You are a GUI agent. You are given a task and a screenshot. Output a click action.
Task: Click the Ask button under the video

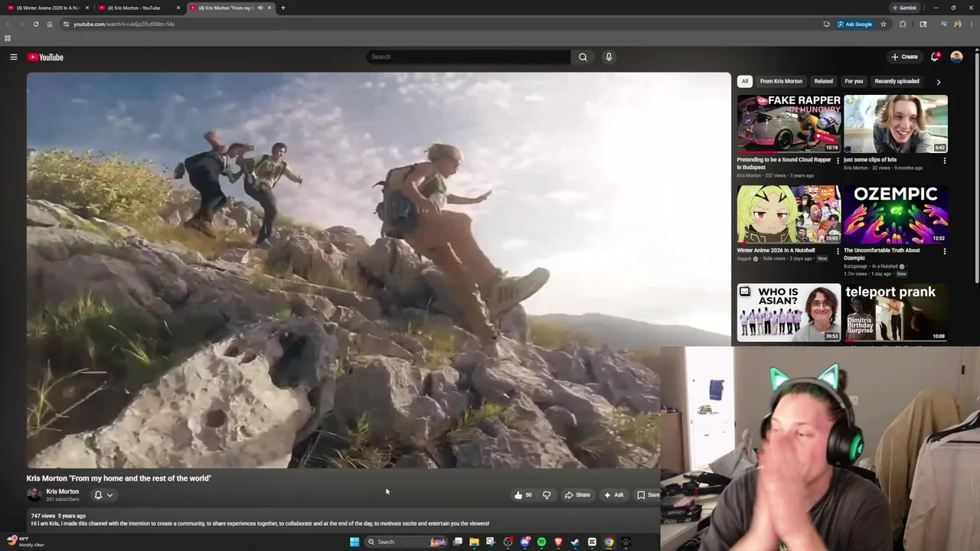(613, 495)
